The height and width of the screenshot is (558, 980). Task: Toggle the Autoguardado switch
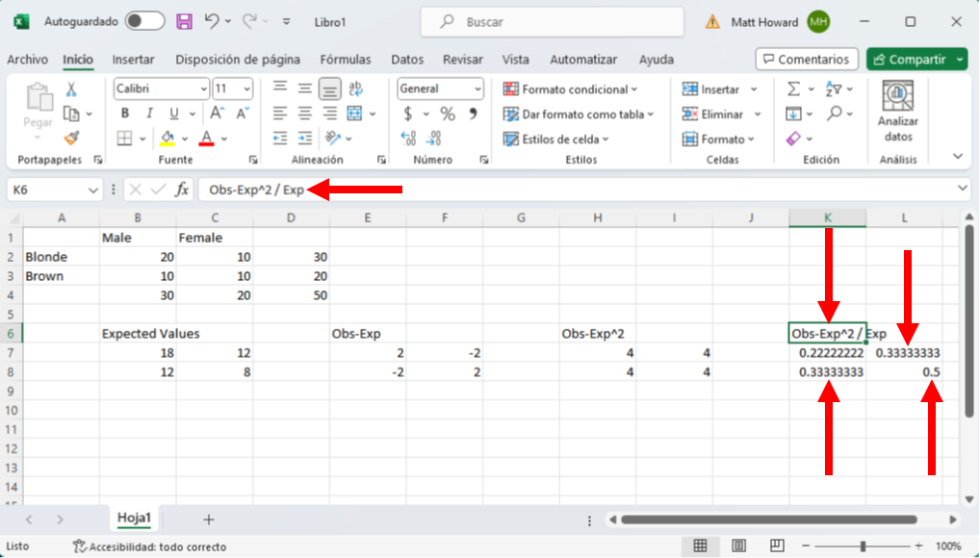(144, 21)
